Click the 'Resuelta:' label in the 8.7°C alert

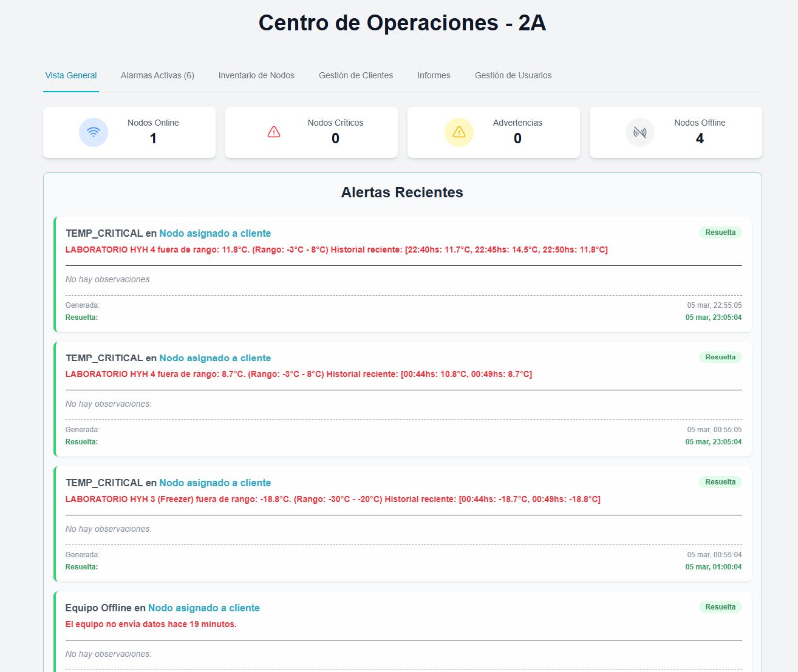(82, 442)
